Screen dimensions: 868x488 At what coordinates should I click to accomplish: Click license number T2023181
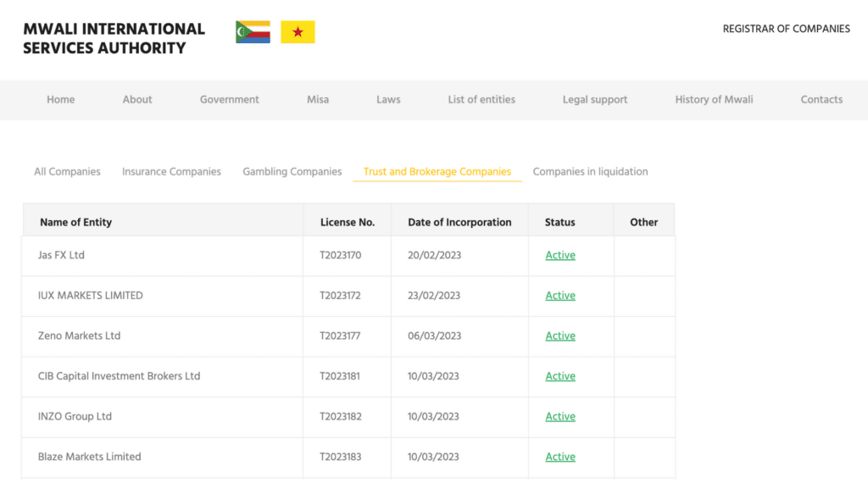(x=339, y=376)
